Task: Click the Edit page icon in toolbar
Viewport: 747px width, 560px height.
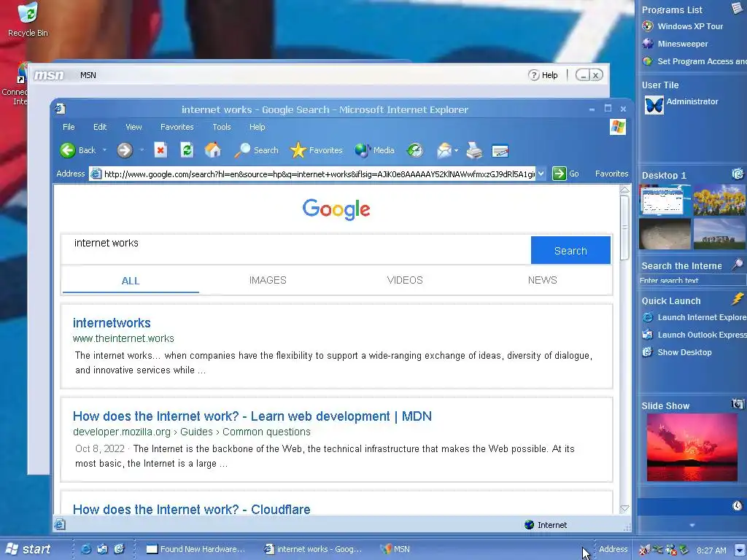Action: pyautogui.click(x=500, y=151)
